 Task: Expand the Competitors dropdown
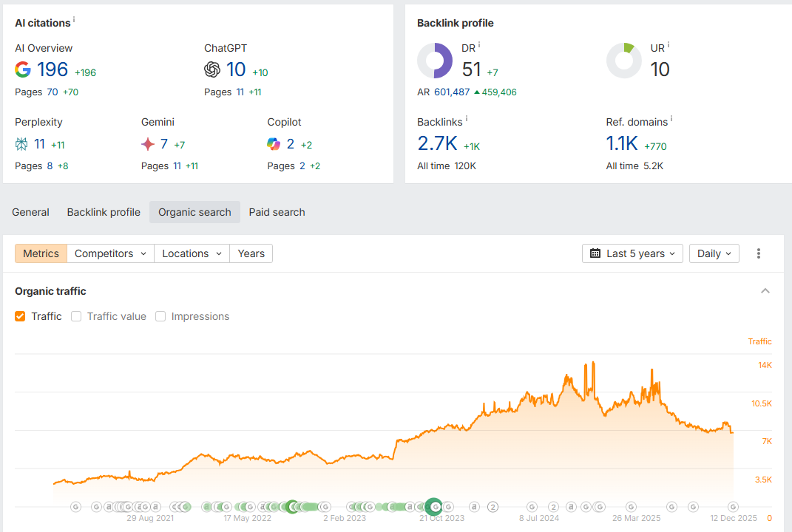point(110,253)
